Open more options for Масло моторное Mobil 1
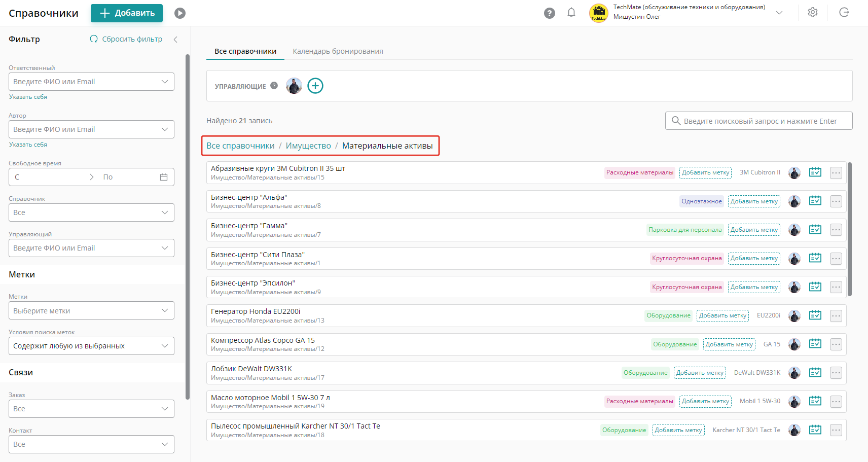 click(x=836, y=401)
